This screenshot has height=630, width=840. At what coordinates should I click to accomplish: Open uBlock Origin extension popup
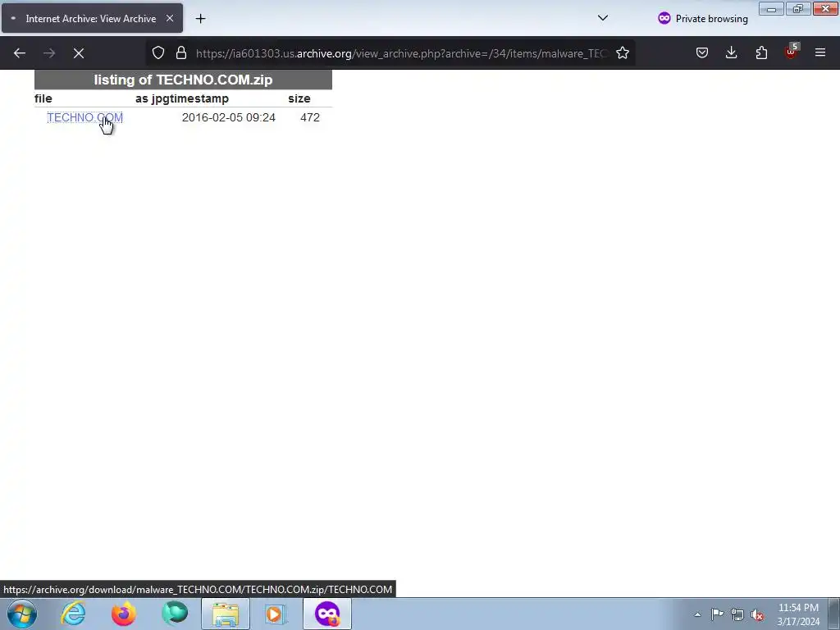pyautogui.click(x=791, y=52)
